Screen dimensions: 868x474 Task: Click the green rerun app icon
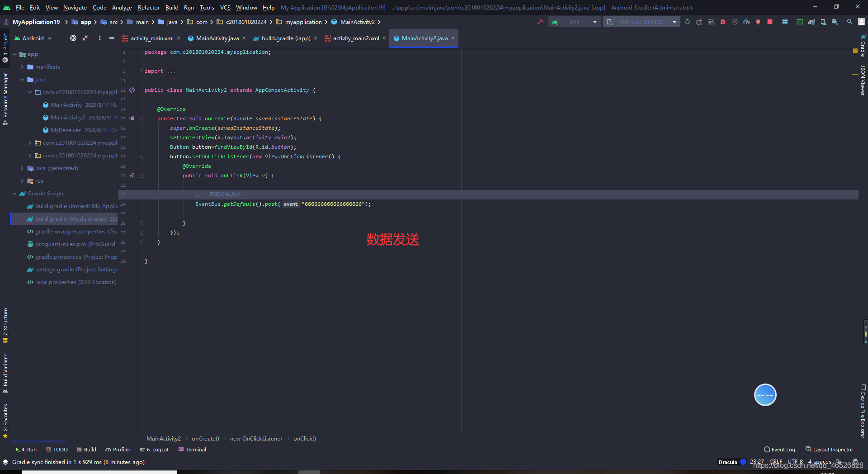pos(687,22)
